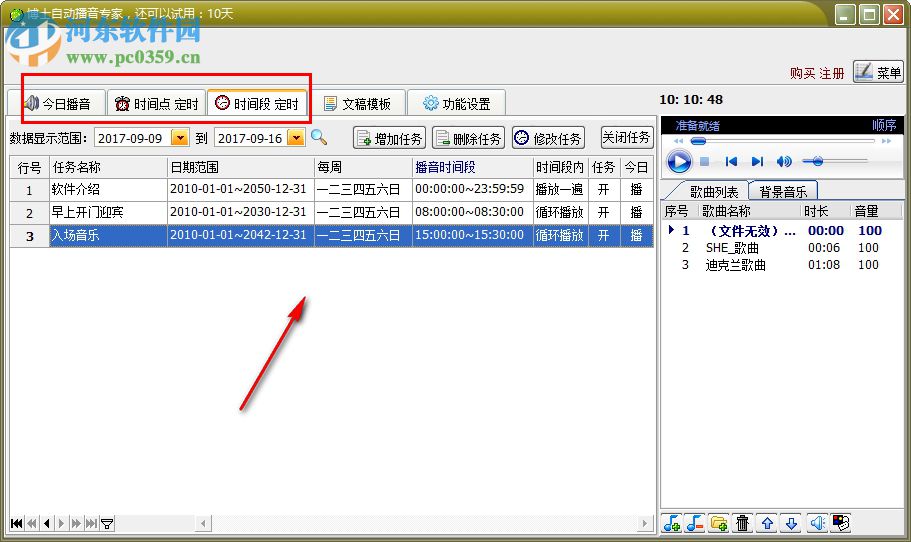Click the playback seek bar
This screenshot has width=911, height=542.
coord(782,141)
